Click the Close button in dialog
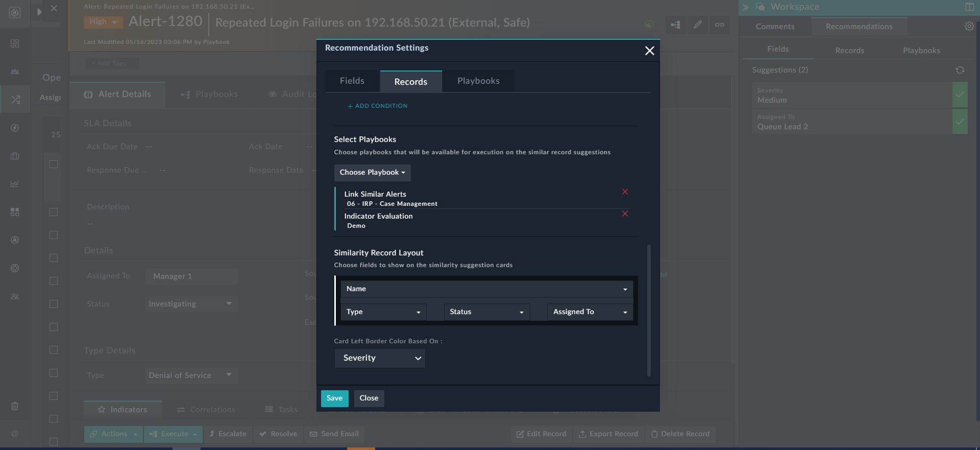 tap(369, 398)
